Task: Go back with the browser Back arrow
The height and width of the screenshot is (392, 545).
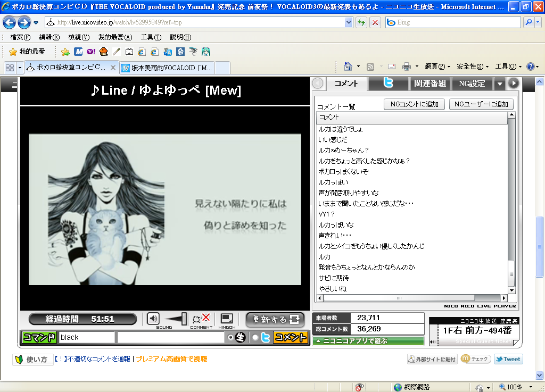Action: pos(10,22)
